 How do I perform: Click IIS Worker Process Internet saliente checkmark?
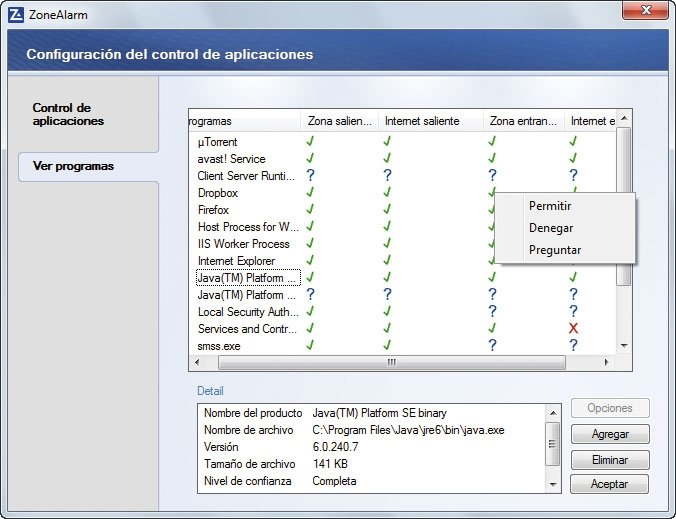tap(387, 243)
